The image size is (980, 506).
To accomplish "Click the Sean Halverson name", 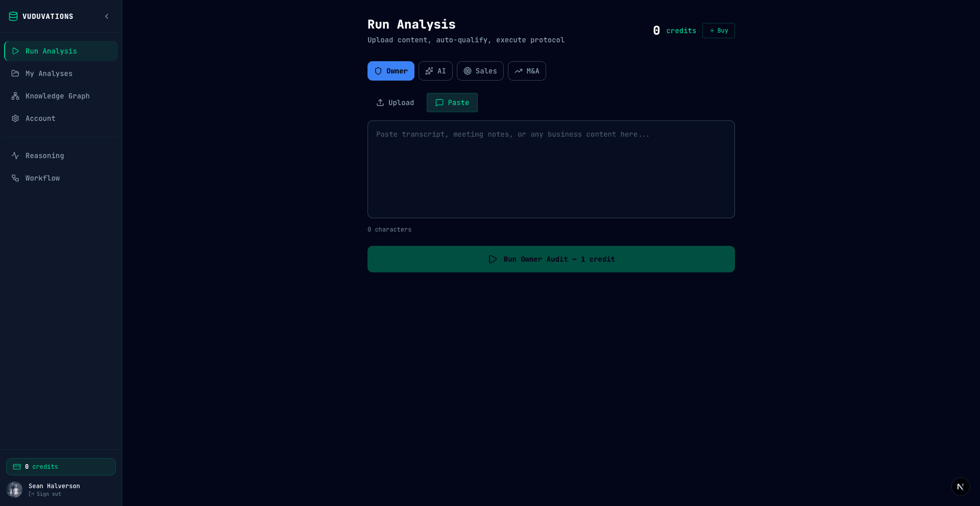I will tap(54, 486).
